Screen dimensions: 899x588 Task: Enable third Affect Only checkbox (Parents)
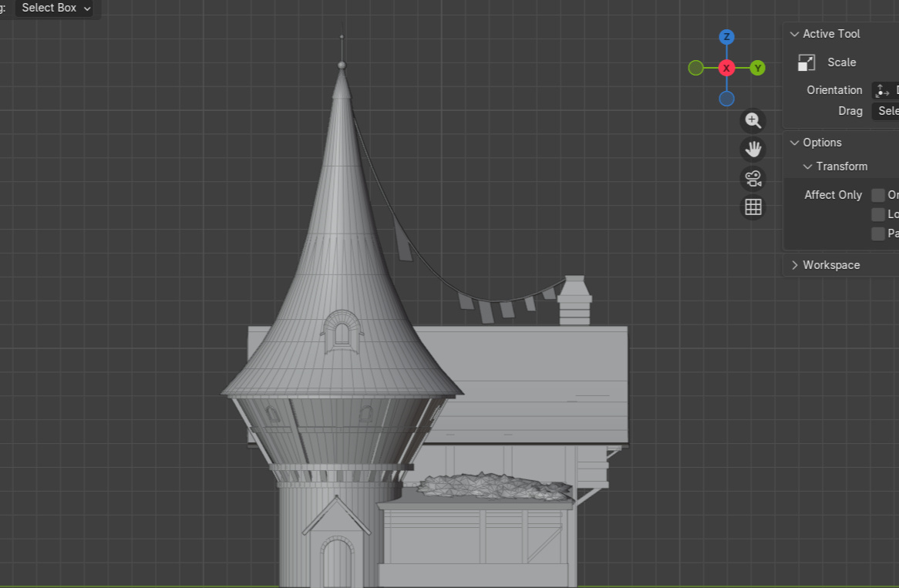878,234
